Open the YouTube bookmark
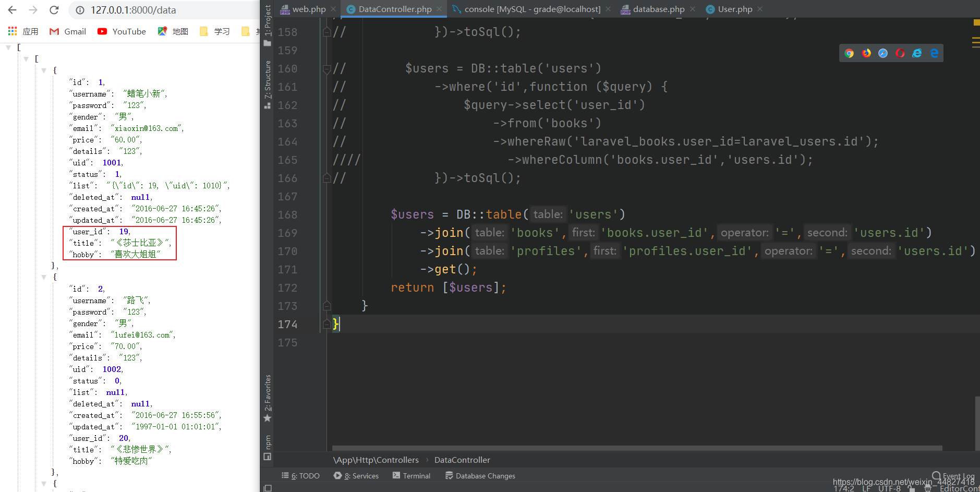The height and width of the screenshot is (492, 980). (x=122, y=31)
